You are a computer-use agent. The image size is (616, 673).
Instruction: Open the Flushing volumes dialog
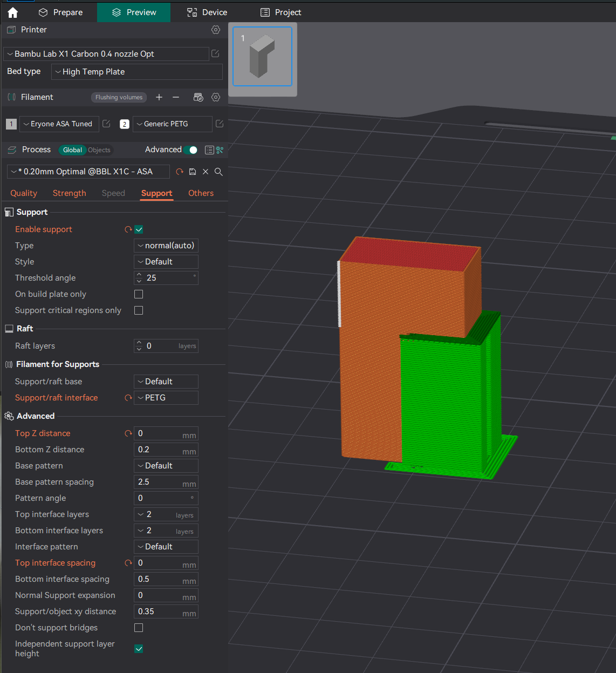(119, 97)
